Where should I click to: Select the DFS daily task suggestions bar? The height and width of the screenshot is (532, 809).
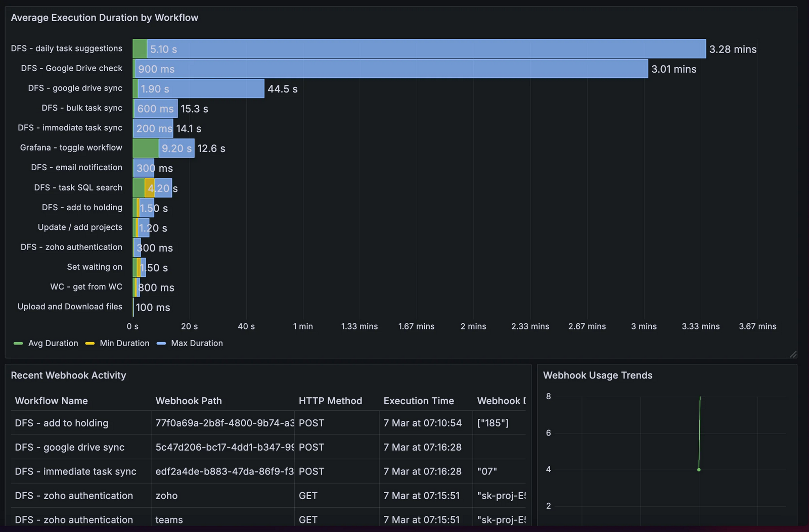404,49
